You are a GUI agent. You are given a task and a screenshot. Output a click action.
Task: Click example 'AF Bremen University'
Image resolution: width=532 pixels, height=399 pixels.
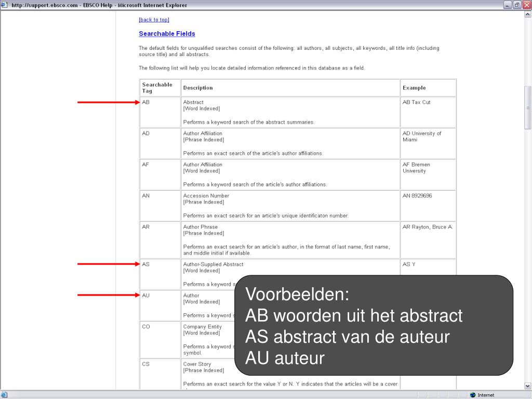[x=416, y=168]
